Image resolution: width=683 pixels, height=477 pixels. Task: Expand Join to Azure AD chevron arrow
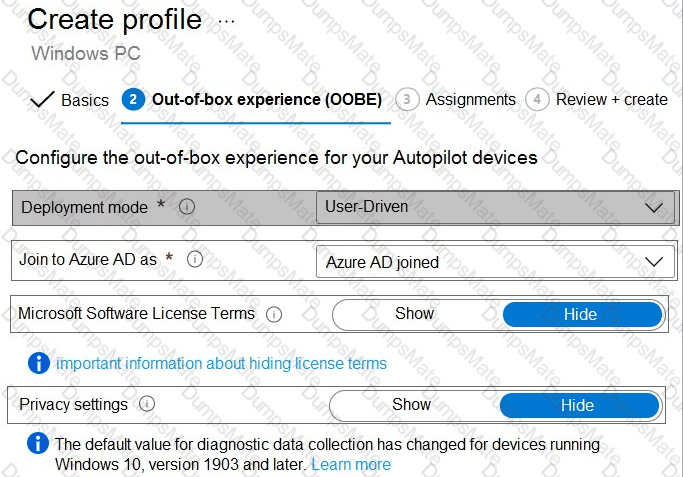[653, 262]
